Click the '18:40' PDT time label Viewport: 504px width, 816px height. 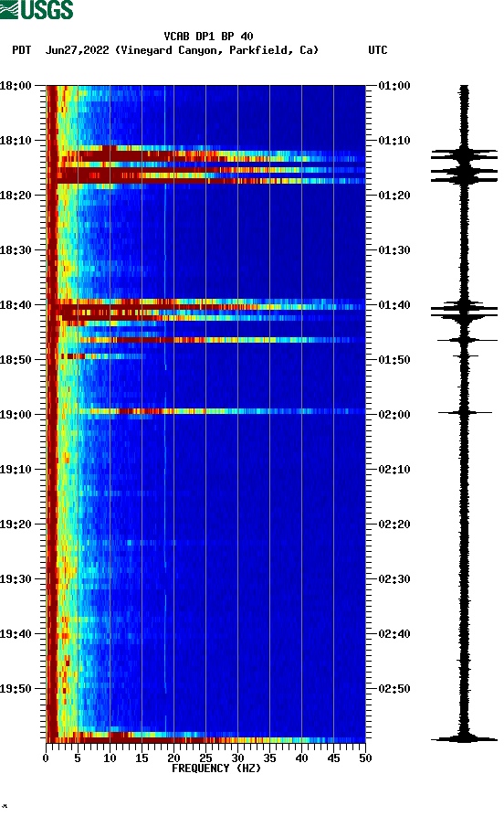[16, 305]
